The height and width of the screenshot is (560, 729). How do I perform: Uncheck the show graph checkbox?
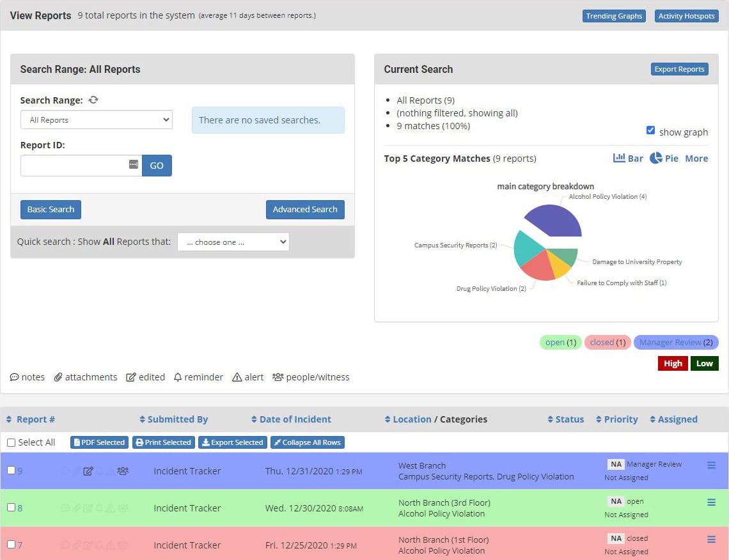[650, 130]
